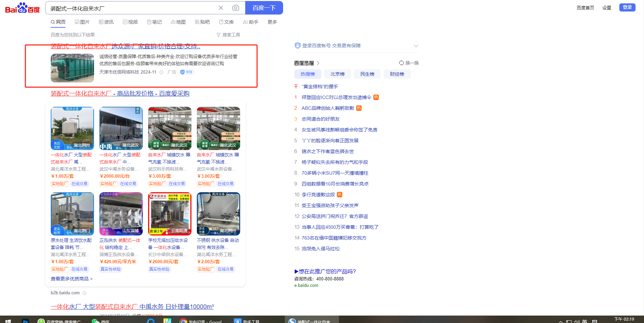Open 搜索工具 filter options

click(228, 35)
